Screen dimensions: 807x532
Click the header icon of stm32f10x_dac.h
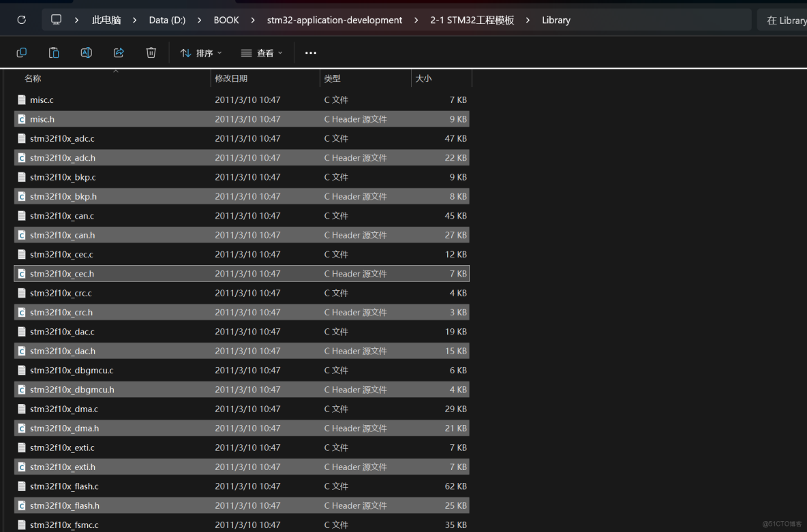pos(22,351)
